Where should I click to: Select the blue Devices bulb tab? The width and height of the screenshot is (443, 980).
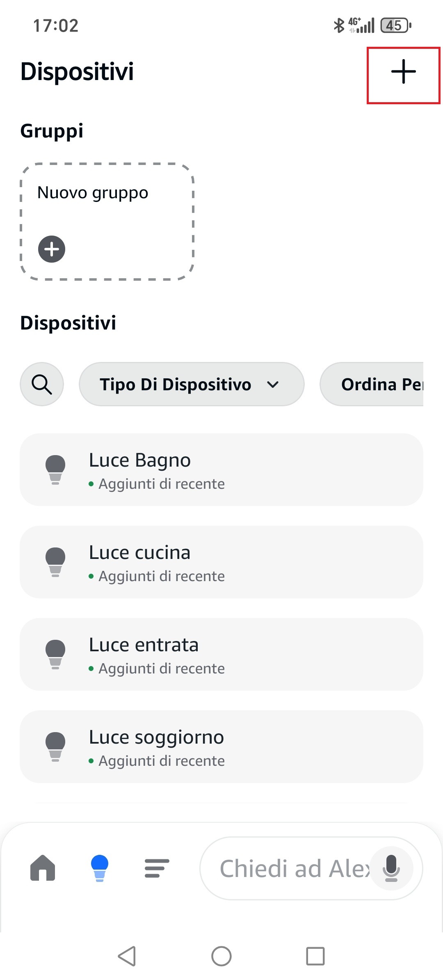100,868
